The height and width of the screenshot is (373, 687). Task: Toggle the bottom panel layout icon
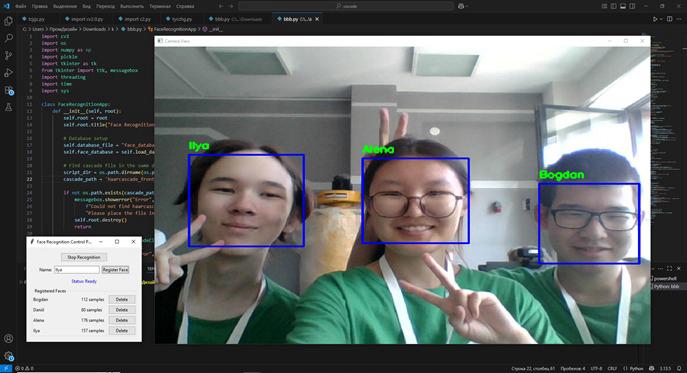click(623, 6)
